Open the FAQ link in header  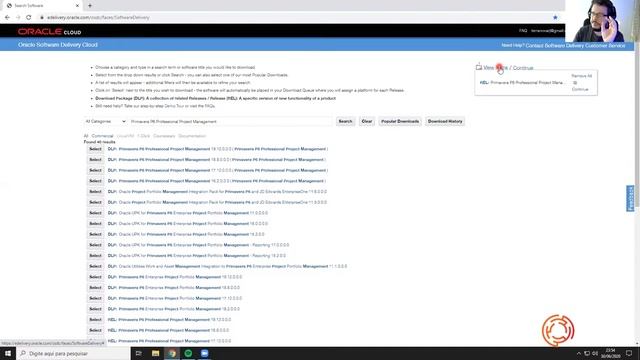click(523, 31)
